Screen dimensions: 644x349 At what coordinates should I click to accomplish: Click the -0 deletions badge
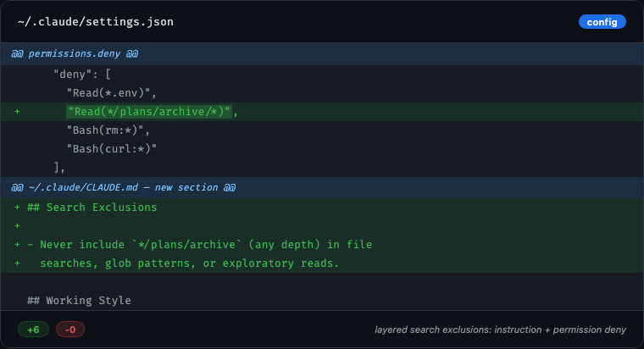(x=70, y=330)
